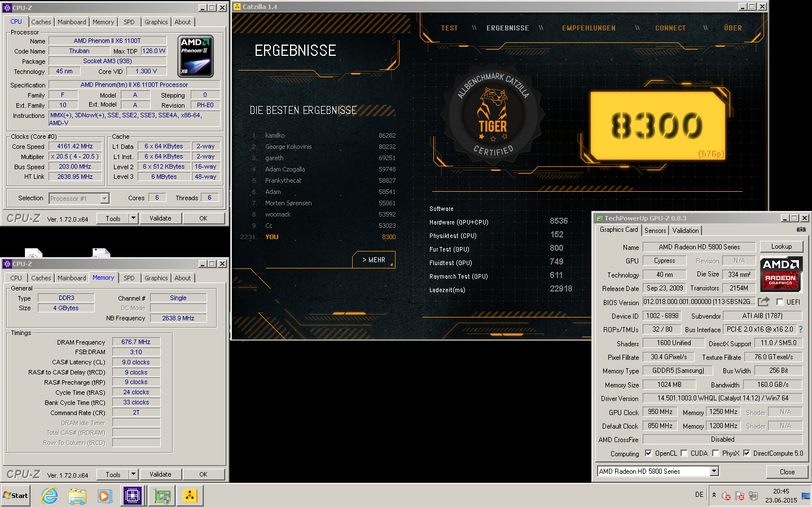This screenshot has height=507, width=812.
Task: Click Lookup button in GPU-Z
Action: (782, 246)
